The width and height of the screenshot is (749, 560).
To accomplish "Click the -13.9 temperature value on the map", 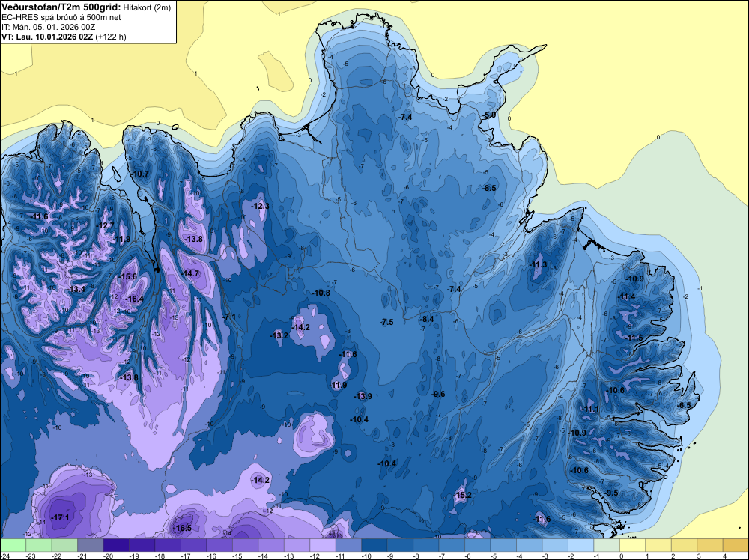I will pos(363,396).
